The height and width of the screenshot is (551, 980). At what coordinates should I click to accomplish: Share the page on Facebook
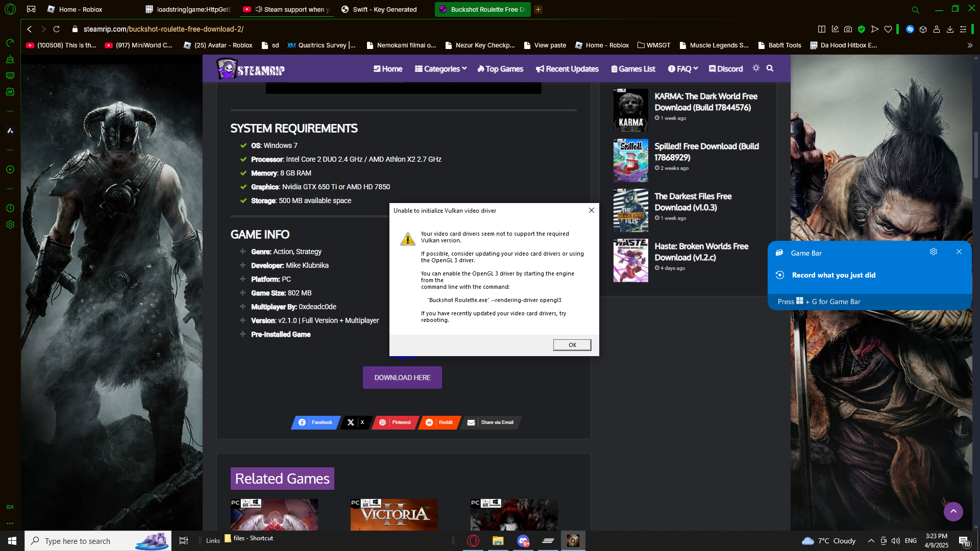[315, 422]
